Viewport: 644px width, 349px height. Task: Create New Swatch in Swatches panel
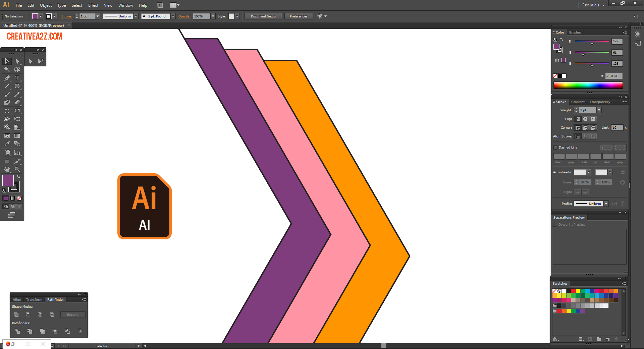607,339
